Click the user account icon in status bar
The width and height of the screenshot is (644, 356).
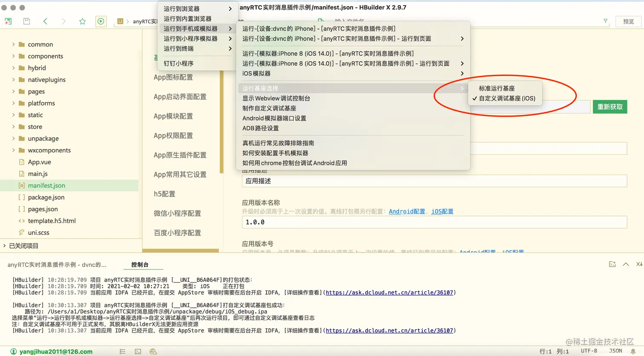coord(13,351)
